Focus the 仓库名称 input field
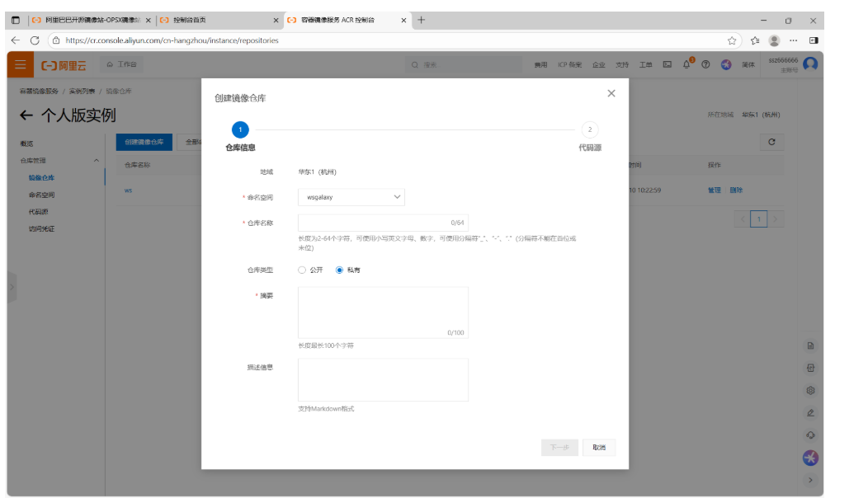868x503 pixels. click(383, 223)
